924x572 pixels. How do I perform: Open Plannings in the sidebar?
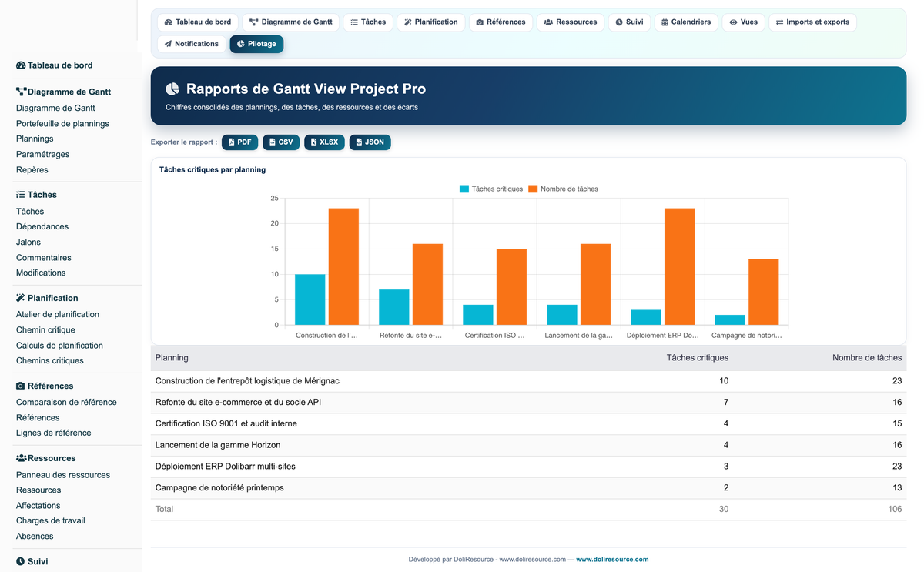point(35,139)
